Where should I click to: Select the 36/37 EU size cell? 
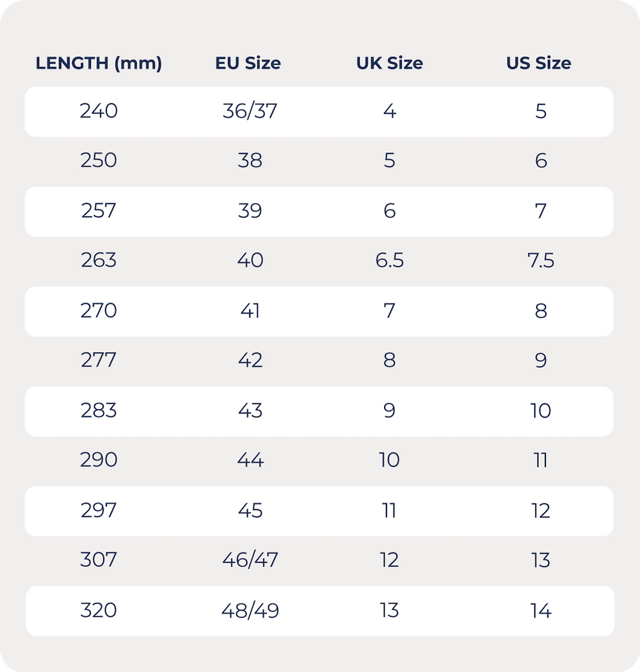[x=250, y=111]
